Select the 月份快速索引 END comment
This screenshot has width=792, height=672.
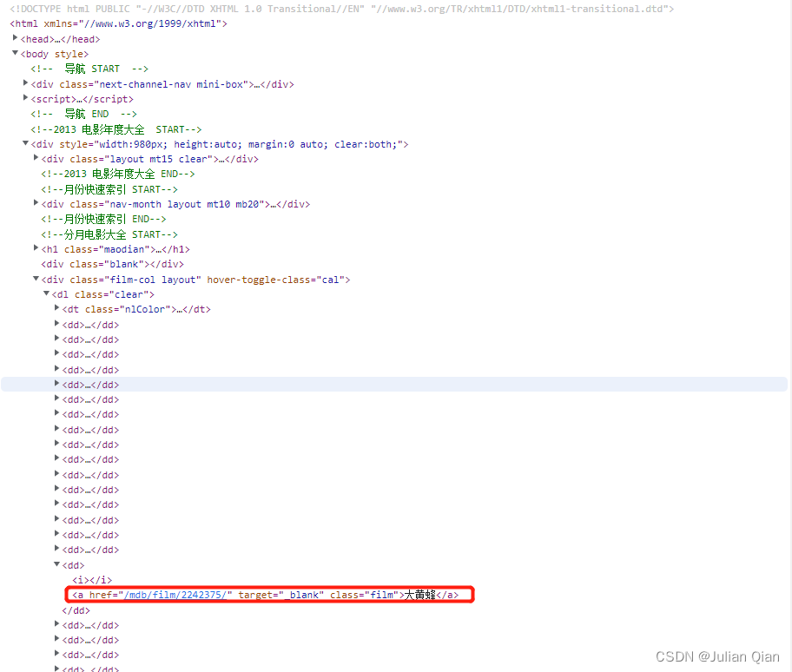[x=103, y=219]
